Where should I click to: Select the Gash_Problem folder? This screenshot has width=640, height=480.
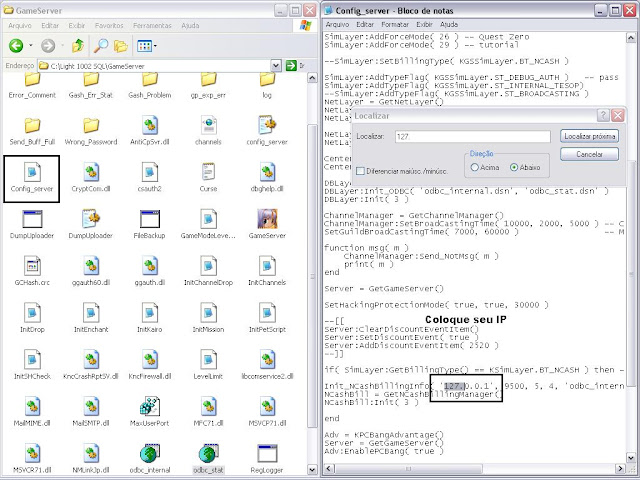[149, 86]
